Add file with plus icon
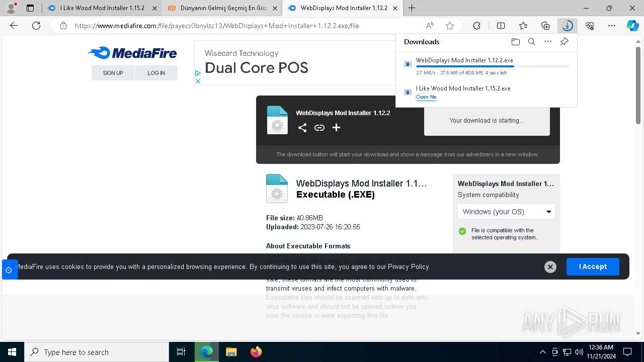The image size is (644, 362). [336, 128]
